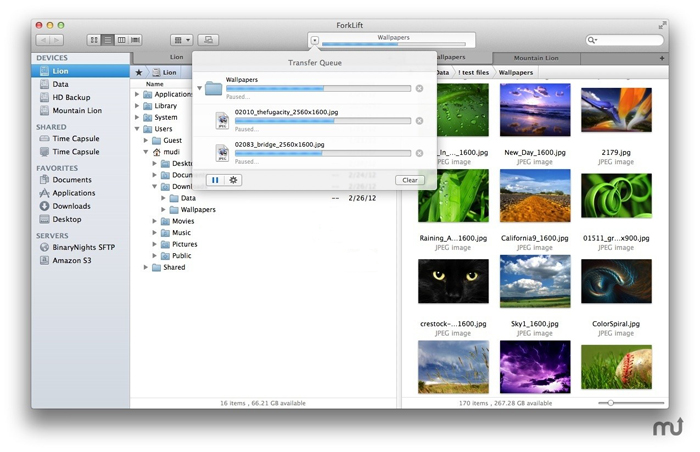Screen dimensions: 700x452
Task: Select 2179.jpg thumbnail
Action: [616, 110]
